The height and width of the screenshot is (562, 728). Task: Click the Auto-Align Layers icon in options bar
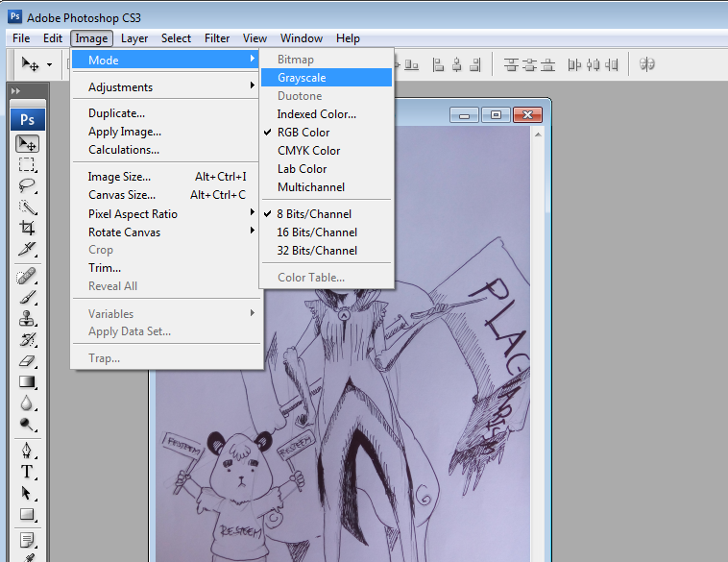(646, 64)
